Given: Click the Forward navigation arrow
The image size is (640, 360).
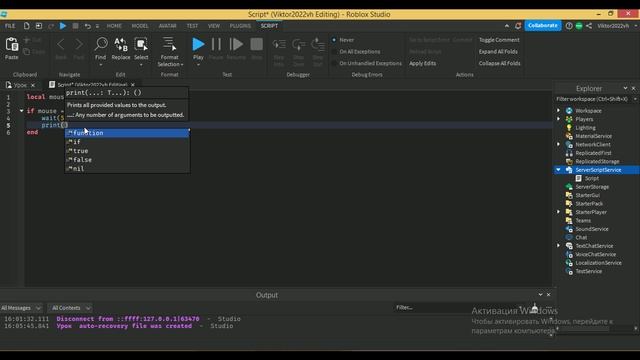Looking at the screenshot, I should [79, 44].
